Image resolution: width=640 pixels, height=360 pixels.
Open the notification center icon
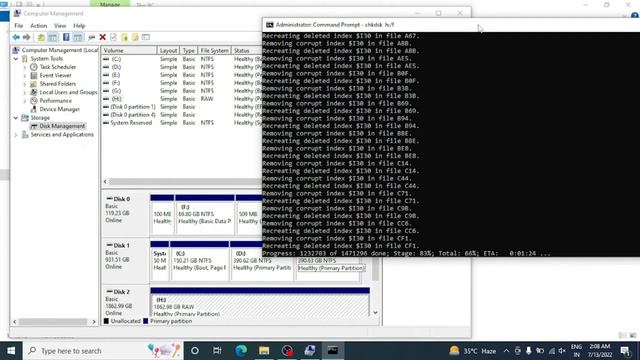click(625, 351)
